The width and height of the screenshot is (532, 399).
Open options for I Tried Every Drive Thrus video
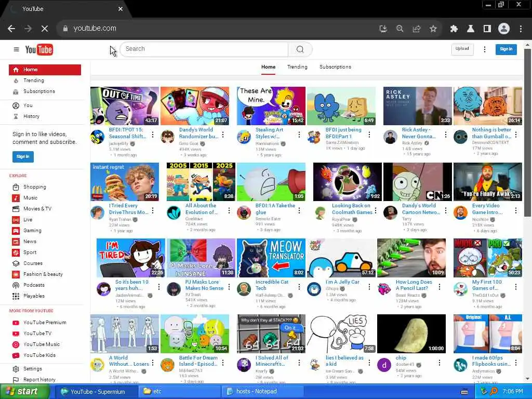(153, 211)
